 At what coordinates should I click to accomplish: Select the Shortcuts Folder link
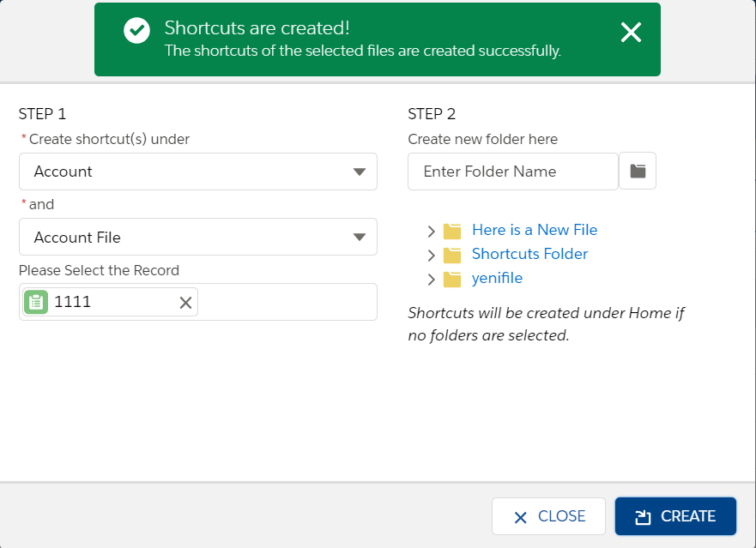click(529, 254)
